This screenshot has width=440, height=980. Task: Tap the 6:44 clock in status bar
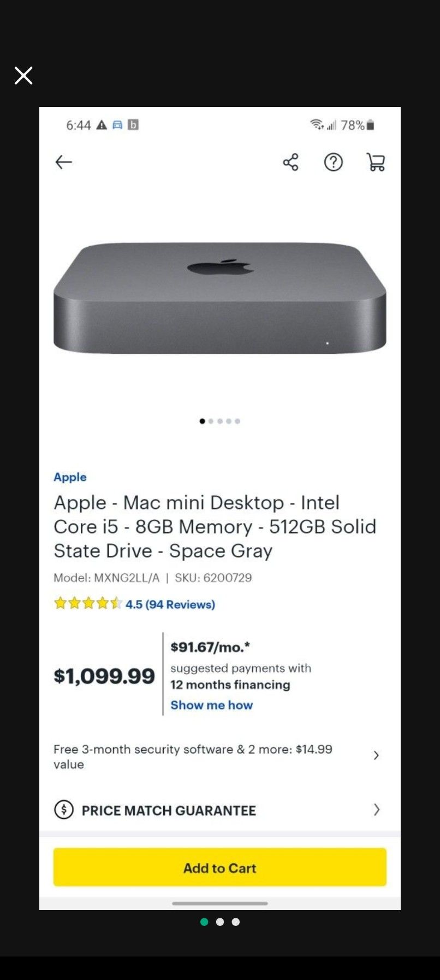coord(78,125)
